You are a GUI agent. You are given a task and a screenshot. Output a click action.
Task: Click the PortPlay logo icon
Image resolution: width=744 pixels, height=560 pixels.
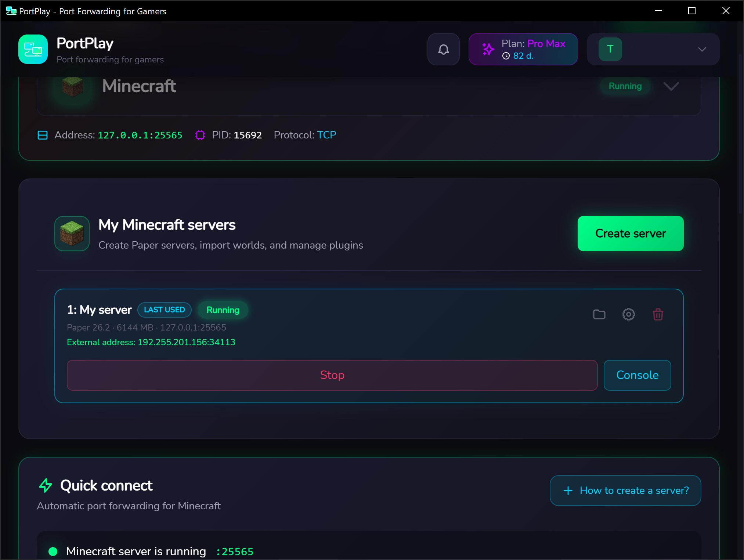coord(33,49)
